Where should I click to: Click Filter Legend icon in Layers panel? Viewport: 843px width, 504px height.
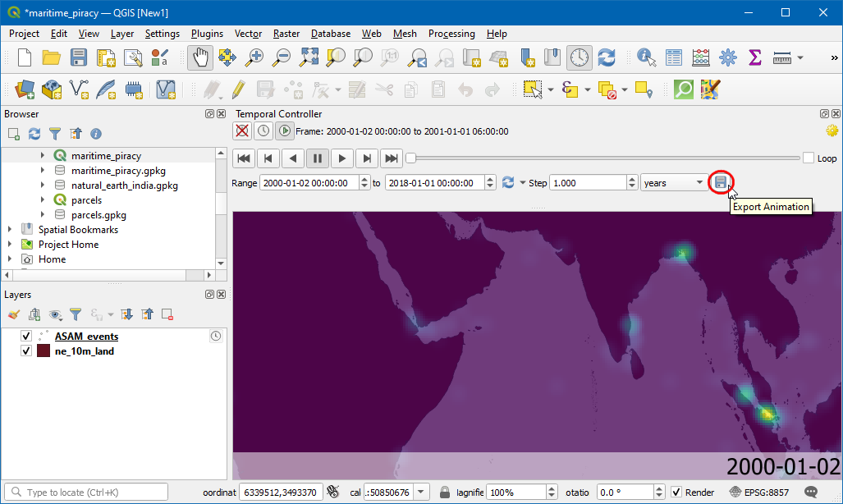click(x=76, y=314)
